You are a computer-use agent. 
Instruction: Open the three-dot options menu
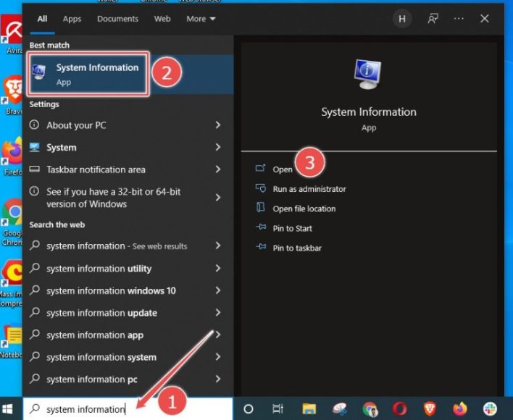pos(459,19)
